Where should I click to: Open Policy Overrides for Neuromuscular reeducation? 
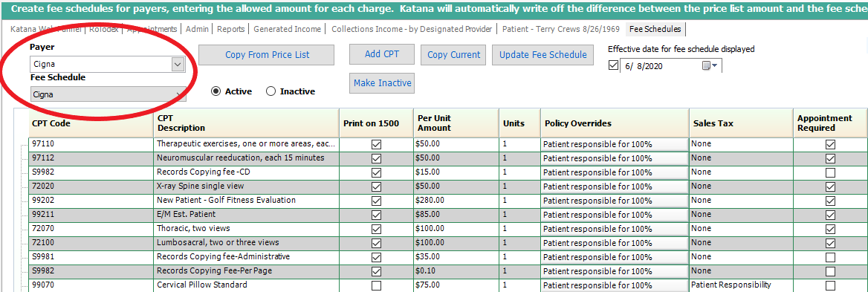point(615,158)
